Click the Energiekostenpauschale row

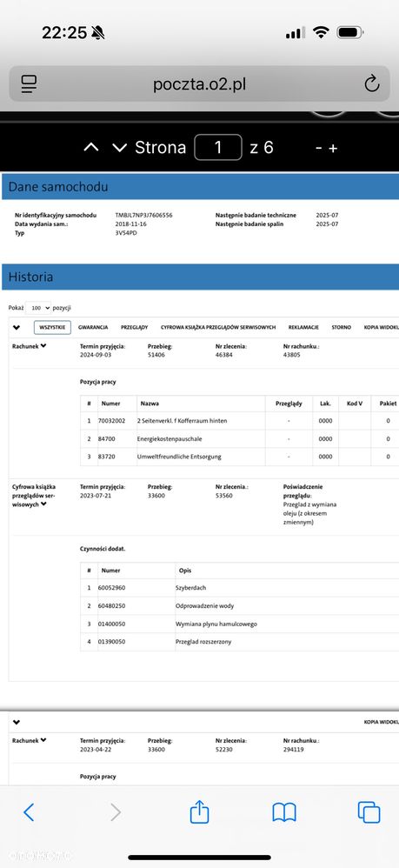pyautogui.click(x=241, y=438)
